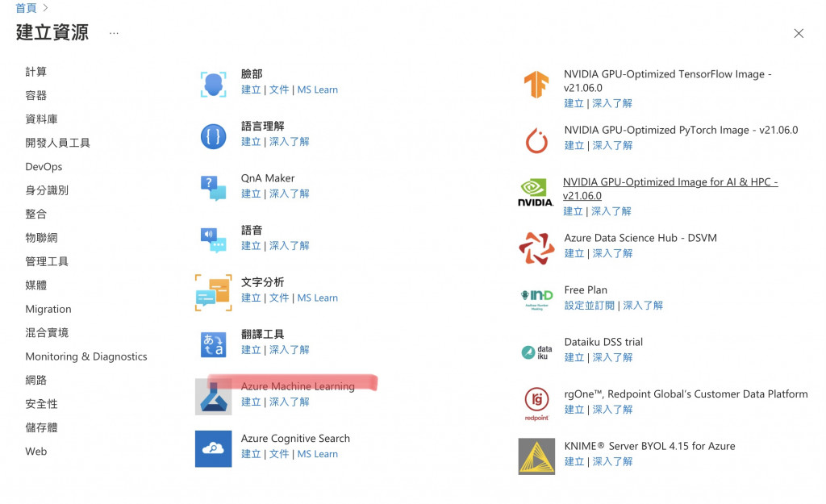Select the 混合實境 category
This screenshot has height=504, width=826.
point(47,333)
